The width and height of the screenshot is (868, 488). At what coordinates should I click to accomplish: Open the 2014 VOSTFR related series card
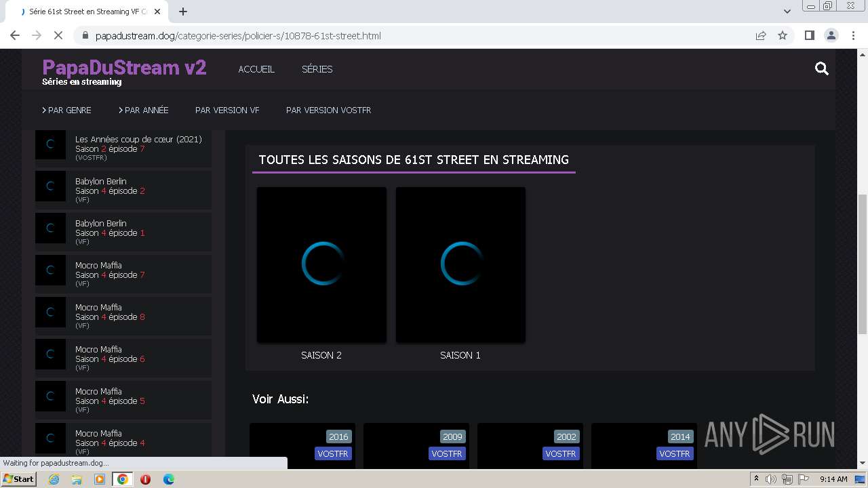[644, 445]
